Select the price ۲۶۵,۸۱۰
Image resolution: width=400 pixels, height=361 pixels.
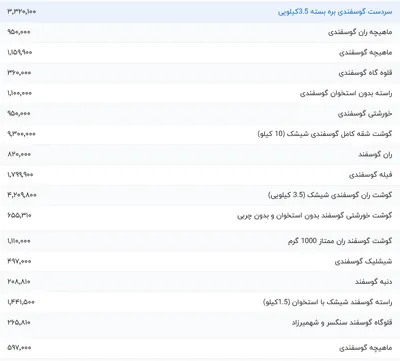pyautogui.click(x=19, y=322)
